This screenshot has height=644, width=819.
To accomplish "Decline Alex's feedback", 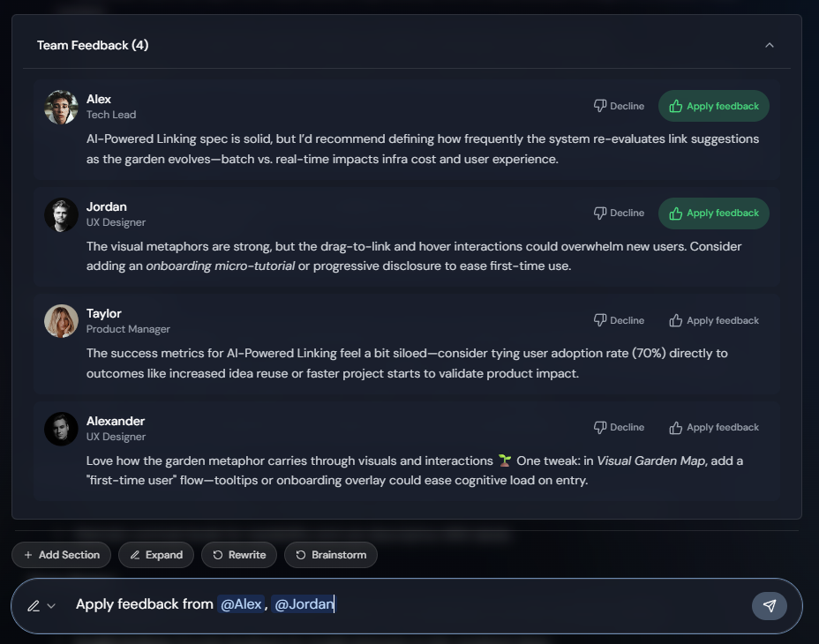I will click(x=619, y=106).
